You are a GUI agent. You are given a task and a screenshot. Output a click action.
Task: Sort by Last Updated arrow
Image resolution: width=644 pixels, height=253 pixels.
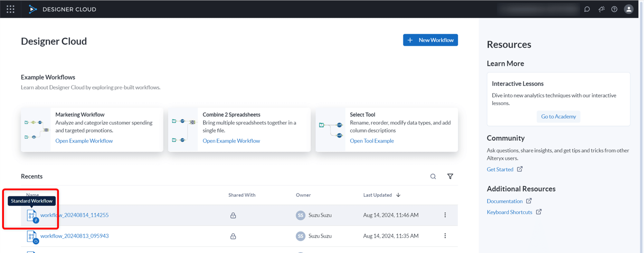tap(398, 195)
